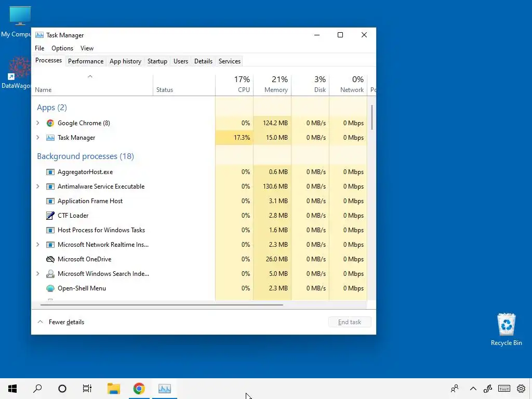
Task: Click the Antimalware Service Executable icon
Action: click(x=50, y=187)
